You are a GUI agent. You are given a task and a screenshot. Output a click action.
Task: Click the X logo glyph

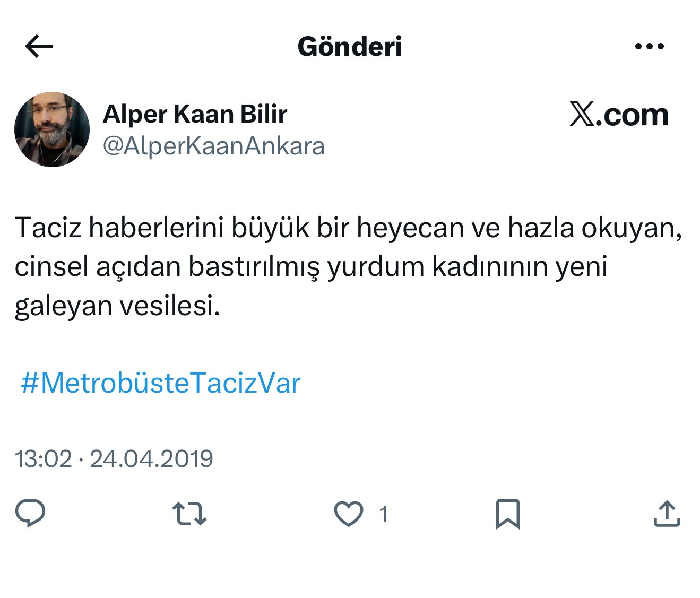[x=582, y=115]
